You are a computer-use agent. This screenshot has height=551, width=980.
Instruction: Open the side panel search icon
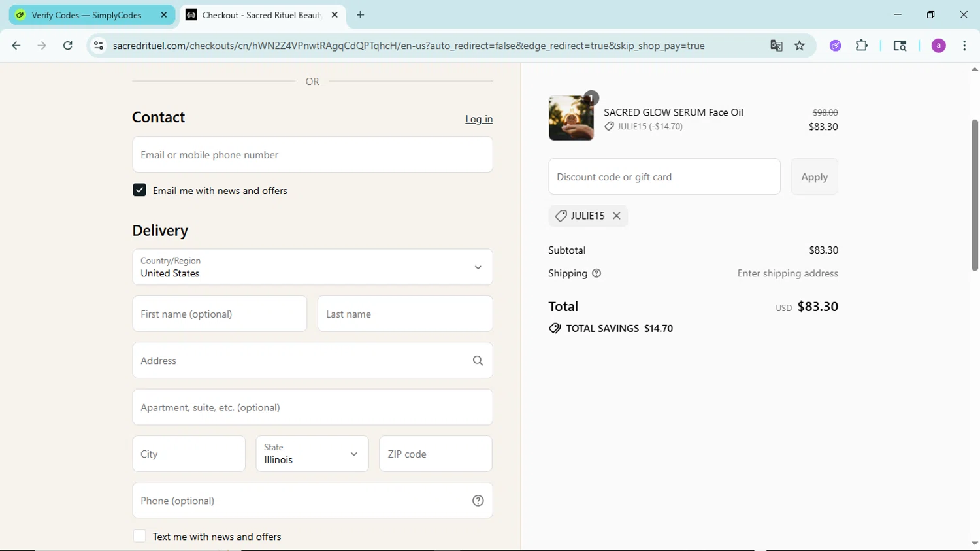point(900,46)
